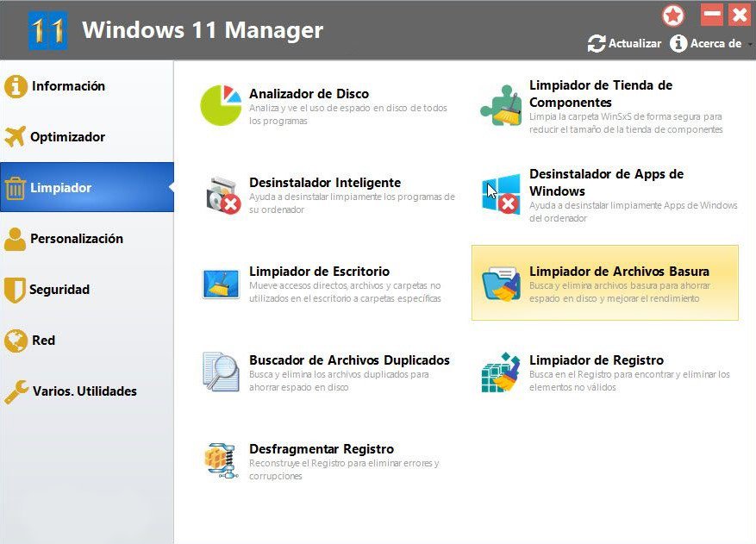Open Desinstalador de Apps de Windows
This screenshot has height=544, width=756.
(604, 195)
